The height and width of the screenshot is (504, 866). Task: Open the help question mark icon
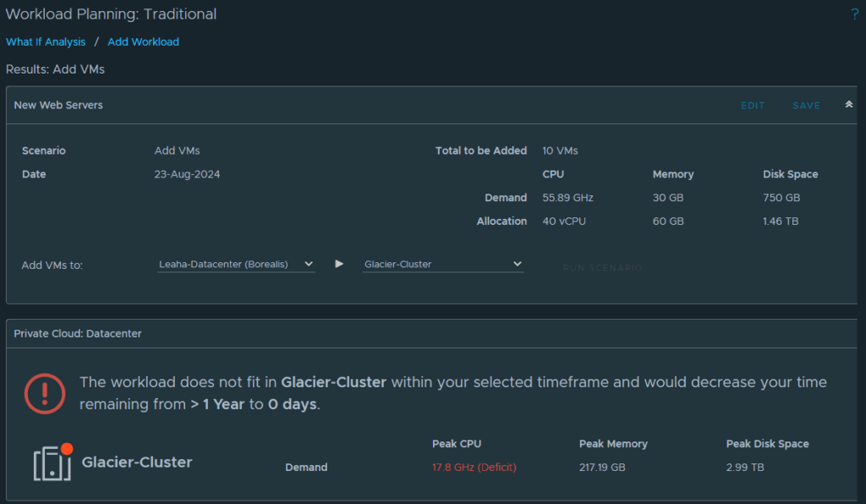point(854,14)
